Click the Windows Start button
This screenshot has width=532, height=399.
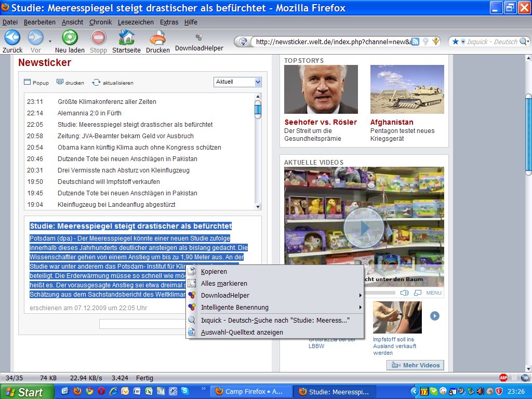point(26,392)
